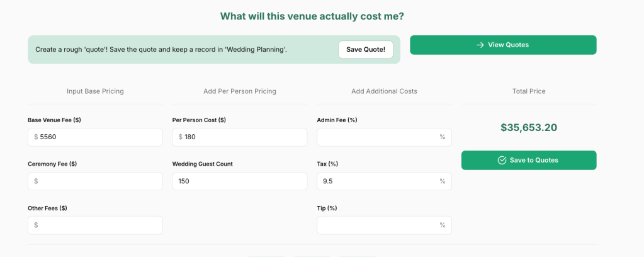The image size is (644, 257).
Task: Click the dollar sign in Other Fees field
Action: tap(36, 225)
